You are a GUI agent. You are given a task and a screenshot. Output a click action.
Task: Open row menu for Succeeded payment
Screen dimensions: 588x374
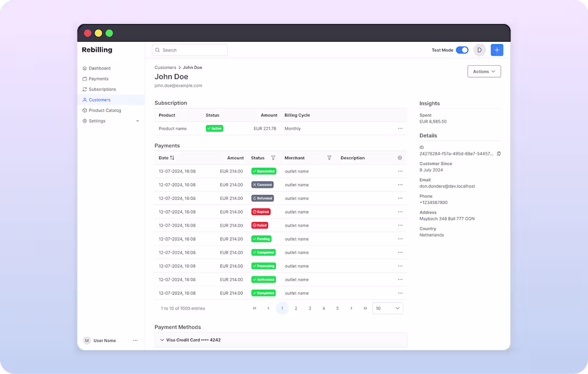pyautogui.click(x=400, y=172)
